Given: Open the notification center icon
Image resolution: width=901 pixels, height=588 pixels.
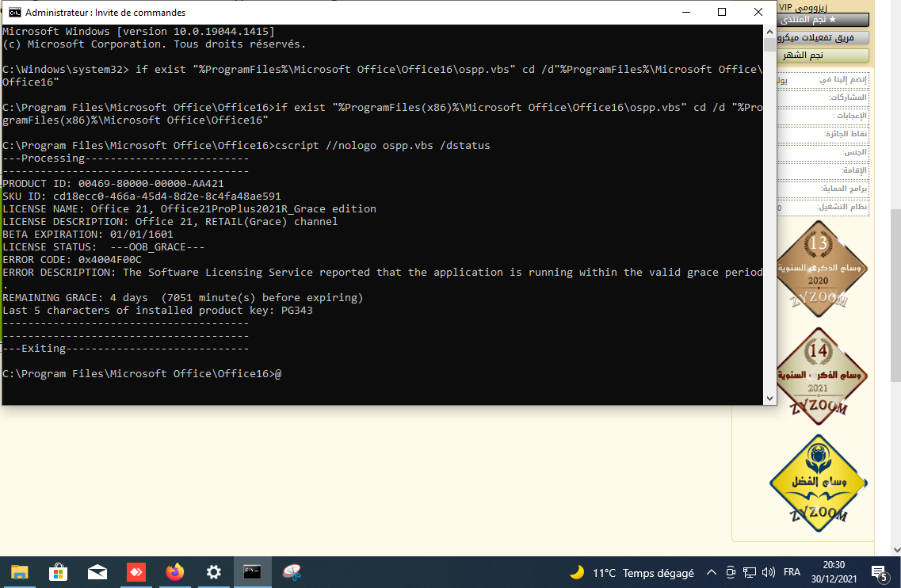Looking at the screenshot, I should pyautogui.click(x=880, y=573).
